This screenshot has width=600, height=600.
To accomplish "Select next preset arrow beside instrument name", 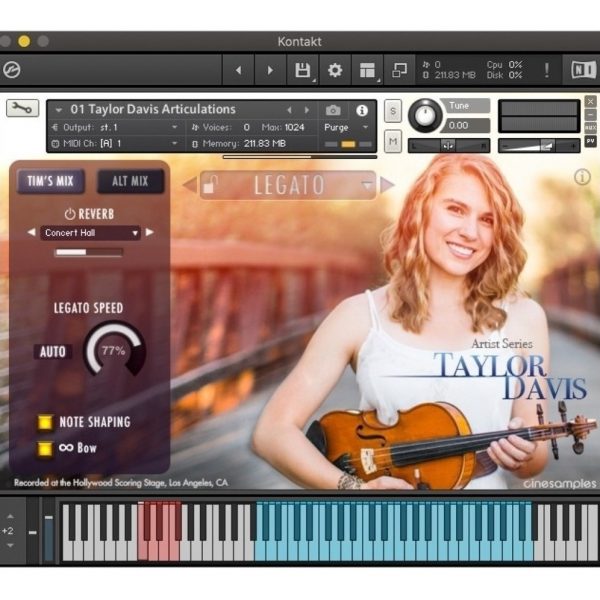I will click(307, 110).
